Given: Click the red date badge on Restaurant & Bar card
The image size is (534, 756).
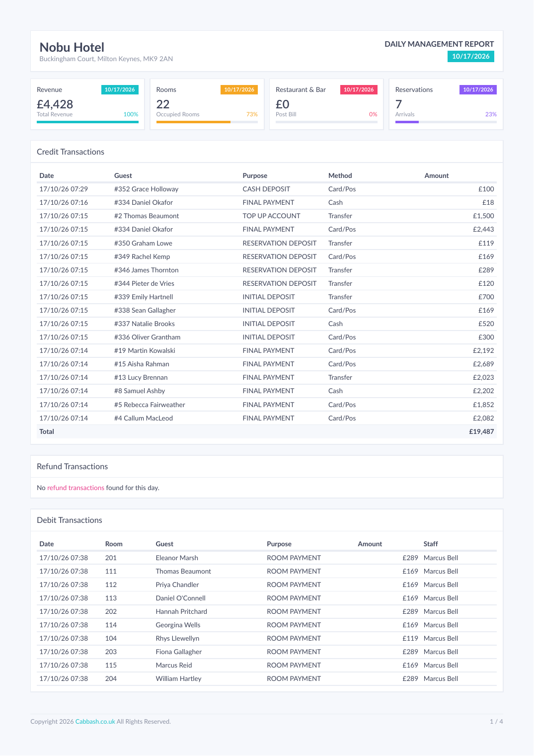Looking at the screenshot, I should pos(359,89).
